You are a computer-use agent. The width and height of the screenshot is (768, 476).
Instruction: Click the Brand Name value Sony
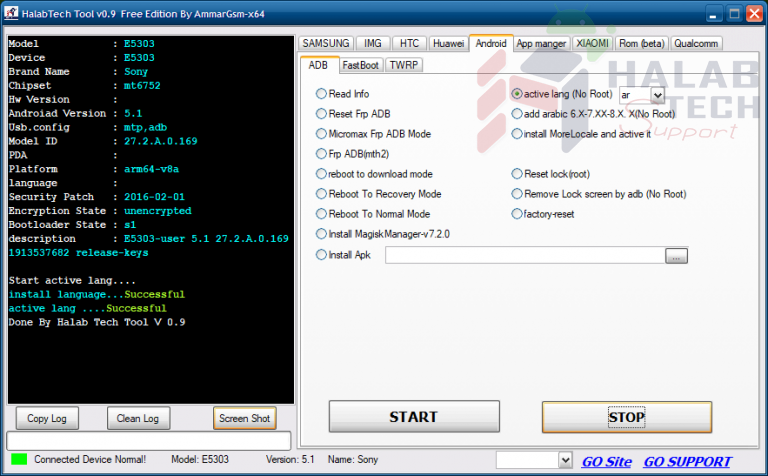[x=136, y=72]
